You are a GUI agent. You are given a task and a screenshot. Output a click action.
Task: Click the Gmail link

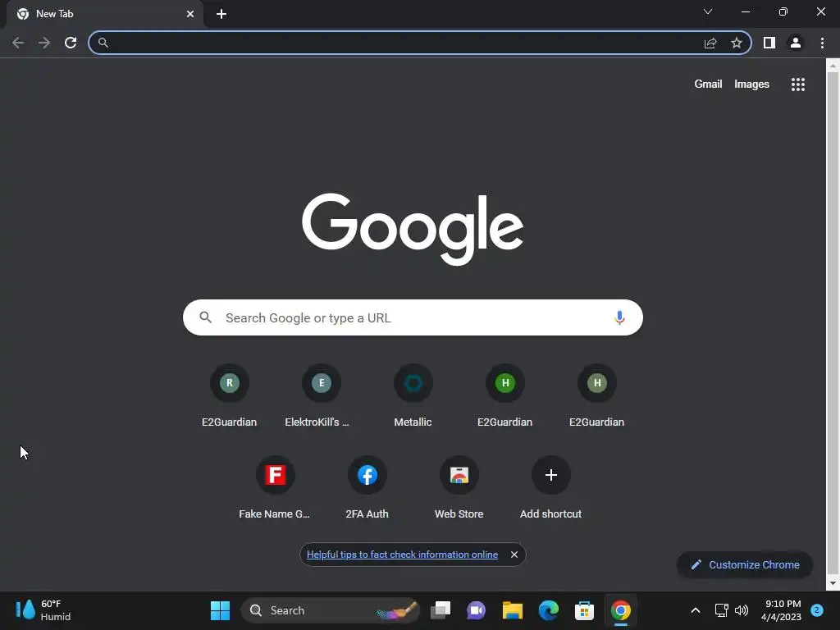pos(708,84)
